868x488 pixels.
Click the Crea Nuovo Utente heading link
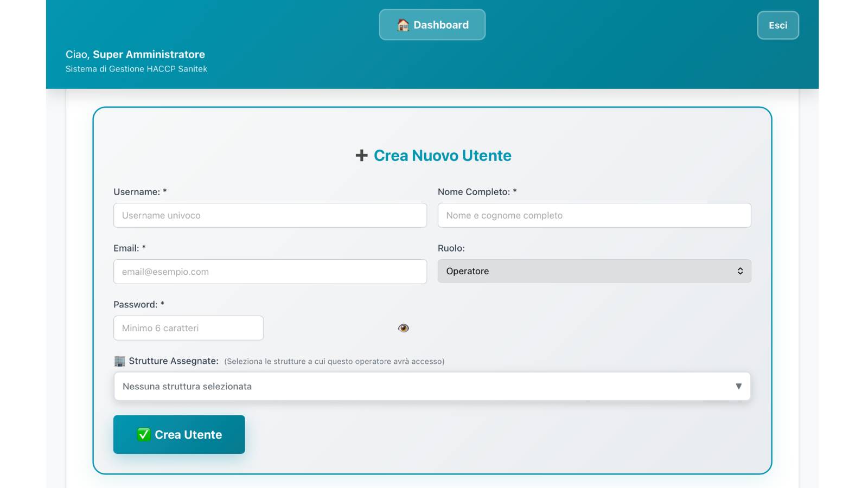(442, 156)
